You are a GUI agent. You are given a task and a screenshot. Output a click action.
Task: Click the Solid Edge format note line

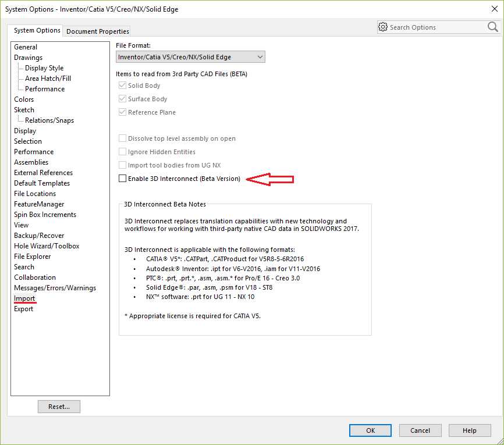(209, 287)
